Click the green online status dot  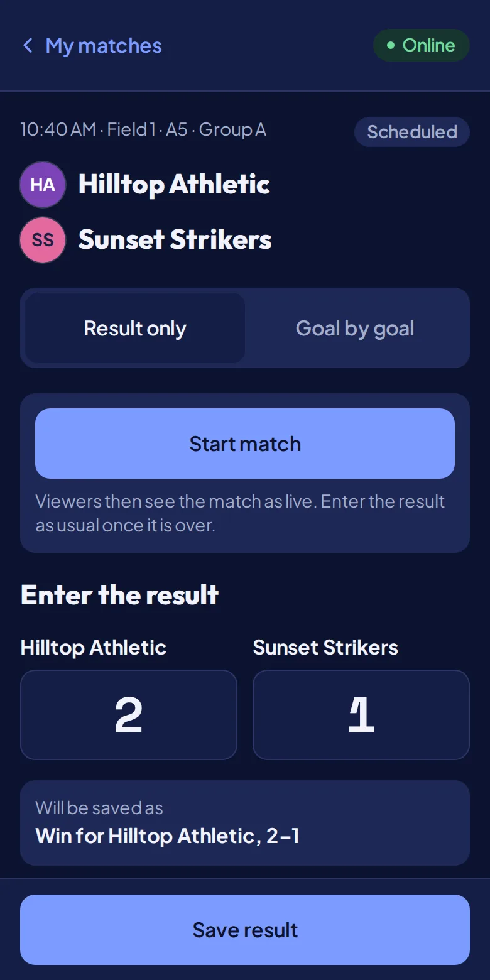click(x=391, y=45)
